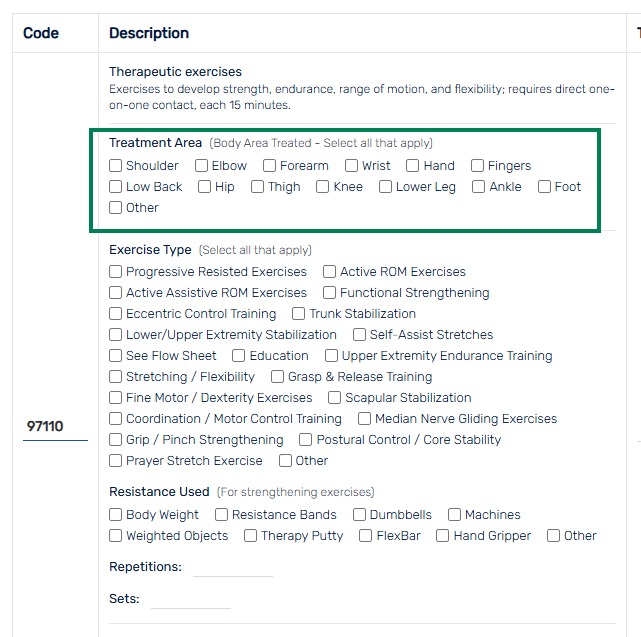The image size is (641, 637).
Task: Enable Trunk Stabilization exercise type
Action: [x=298, y=314]
